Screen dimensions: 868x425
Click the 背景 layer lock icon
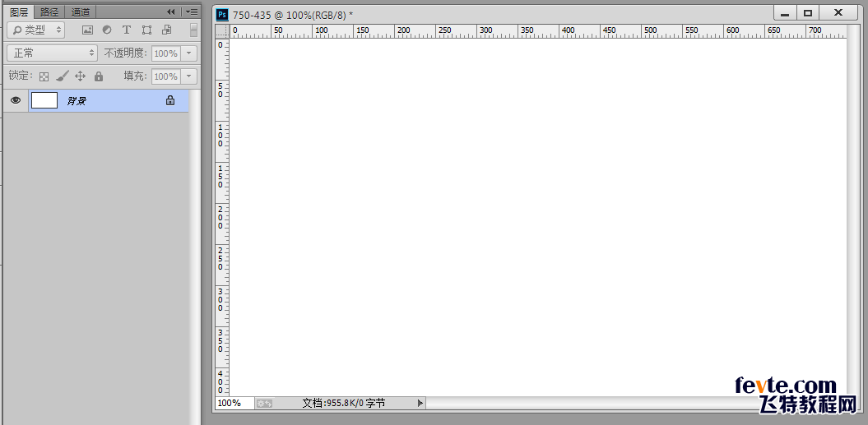click(170, 100)
